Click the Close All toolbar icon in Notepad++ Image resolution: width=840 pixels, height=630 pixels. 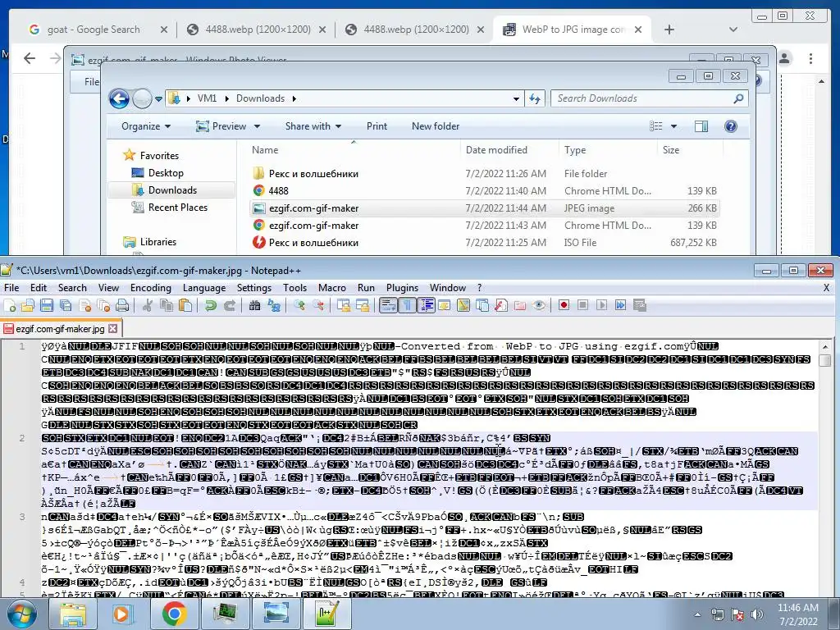[103, 305]
